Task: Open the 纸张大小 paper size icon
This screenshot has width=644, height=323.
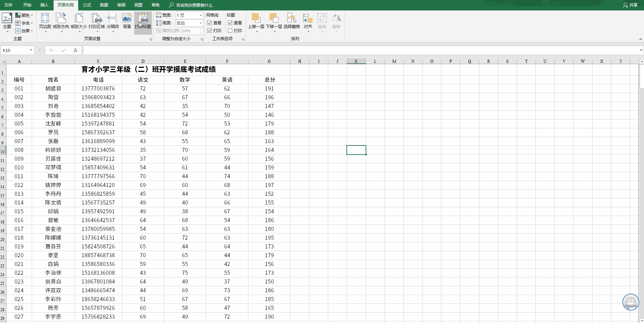Action: [79, 21]
